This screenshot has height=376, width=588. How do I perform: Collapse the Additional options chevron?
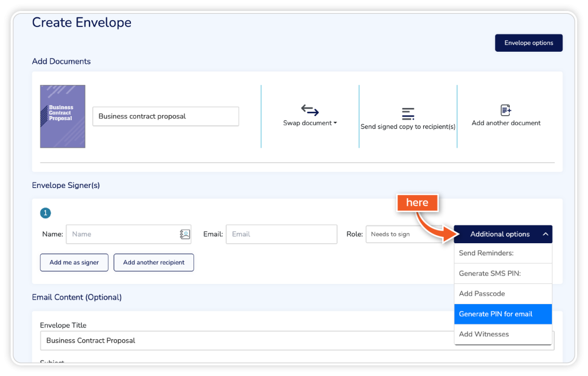coord(546,235)
